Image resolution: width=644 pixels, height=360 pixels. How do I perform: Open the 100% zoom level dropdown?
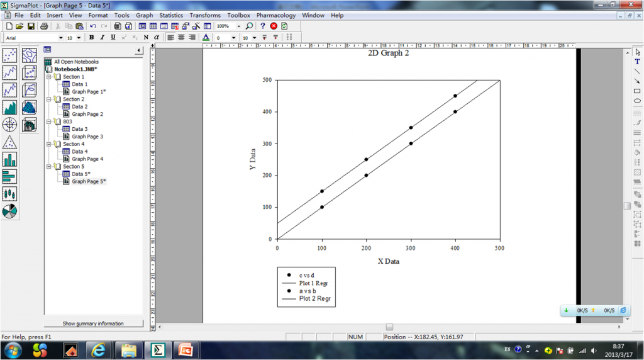click(x=238, y=26)
